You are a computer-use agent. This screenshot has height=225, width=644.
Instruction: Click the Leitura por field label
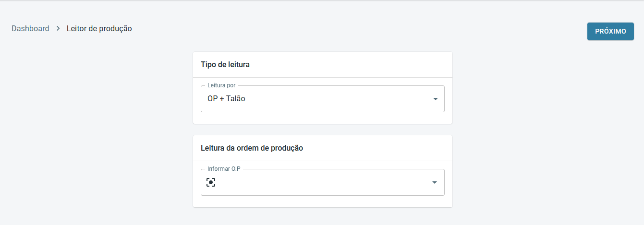pos(221,85)
